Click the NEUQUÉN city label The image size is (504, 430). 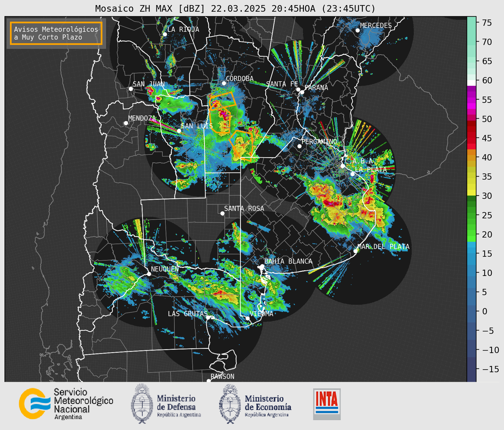[165, 269]
